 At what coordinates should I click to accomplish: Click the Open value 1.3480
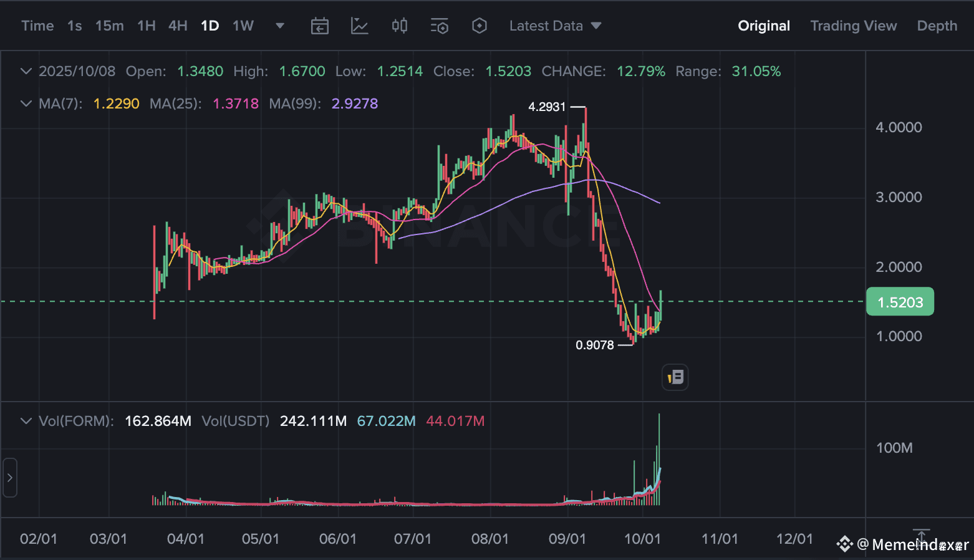[200, 71]
